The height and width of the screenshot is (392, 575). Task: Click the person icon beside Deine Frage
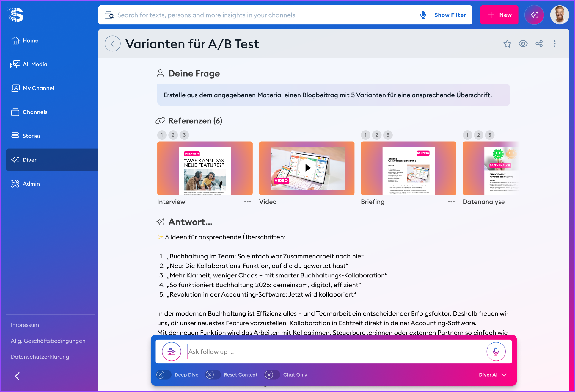click(x=160, y=73)
